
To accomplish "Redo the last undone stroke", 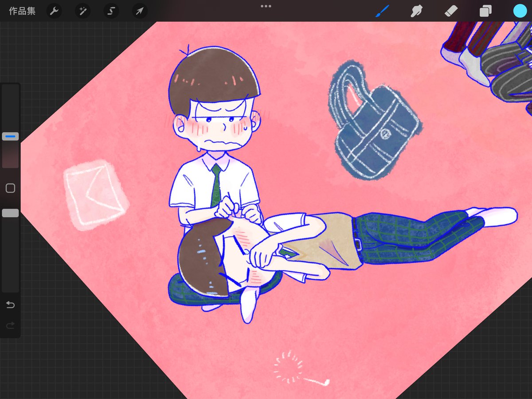I will (x=10, y=326).
